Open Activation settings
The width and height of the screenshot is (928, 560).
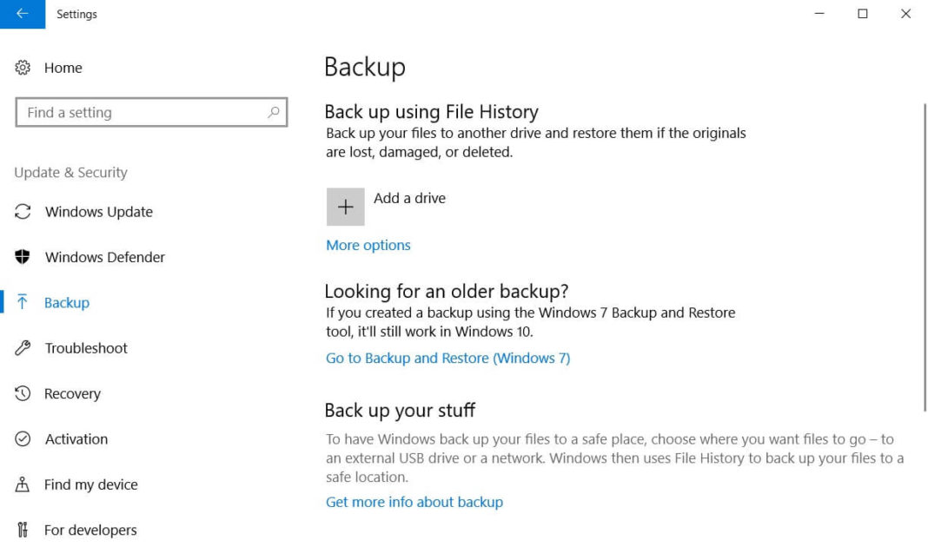[76, 439]
